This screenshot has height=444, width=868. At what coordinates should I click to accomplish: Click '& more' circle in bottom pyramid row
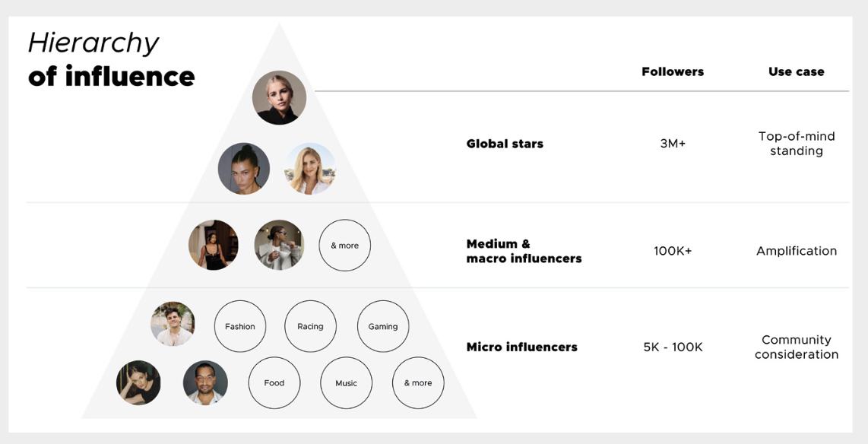coord(418,382)
